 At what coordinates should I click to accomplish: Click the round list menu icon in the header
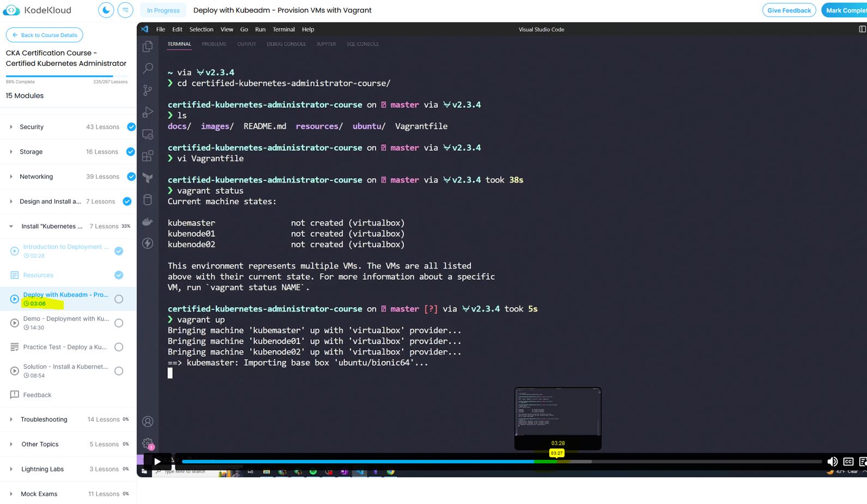125,10
